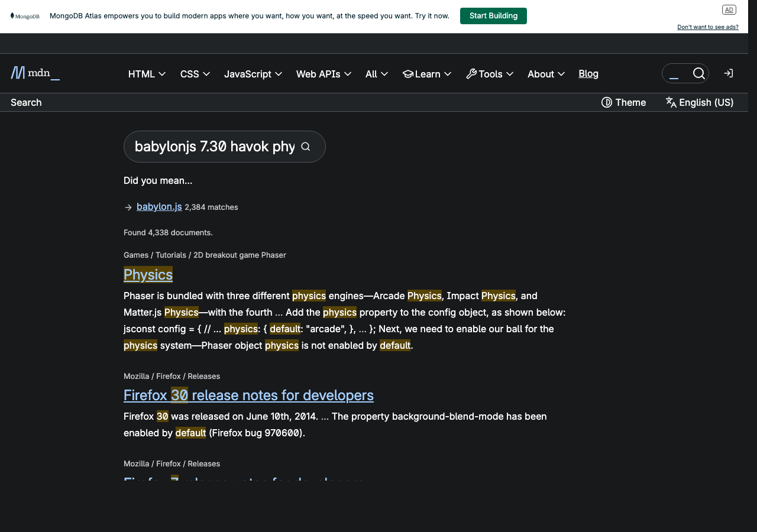This screenshot has height=532, width=757.
Task: Click the magnifying glass in the top-right search box
Action: tap(699, 73)
